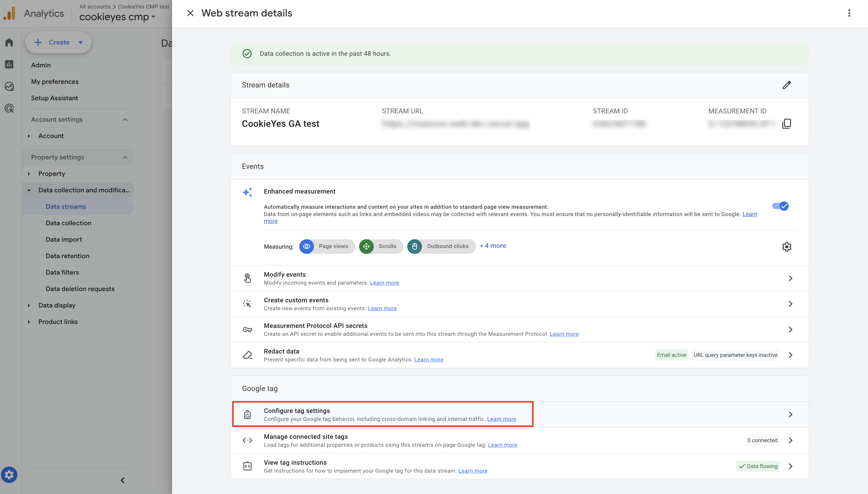Open the cookieyes cmp property dropdown

(117, 17)
